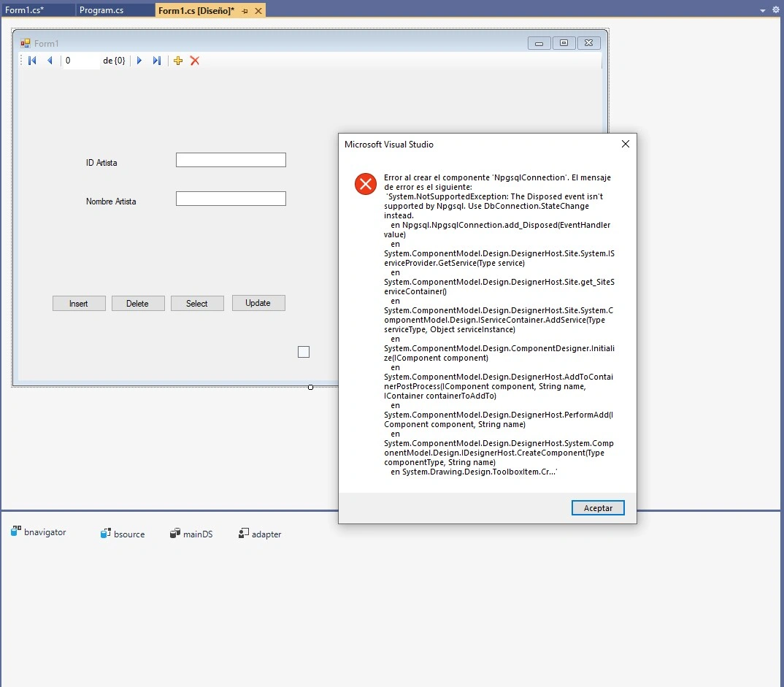Grab the navigator toolbar grip handle
784x687 pixels.
(x=21, y=61)
